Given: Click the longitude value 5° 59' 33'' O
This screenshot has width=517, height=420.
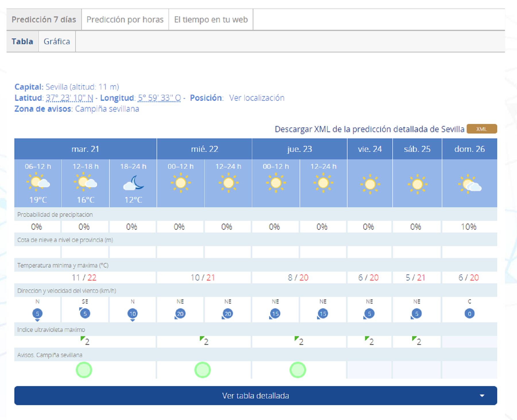Looking at the screenshot, I should 159,98.
